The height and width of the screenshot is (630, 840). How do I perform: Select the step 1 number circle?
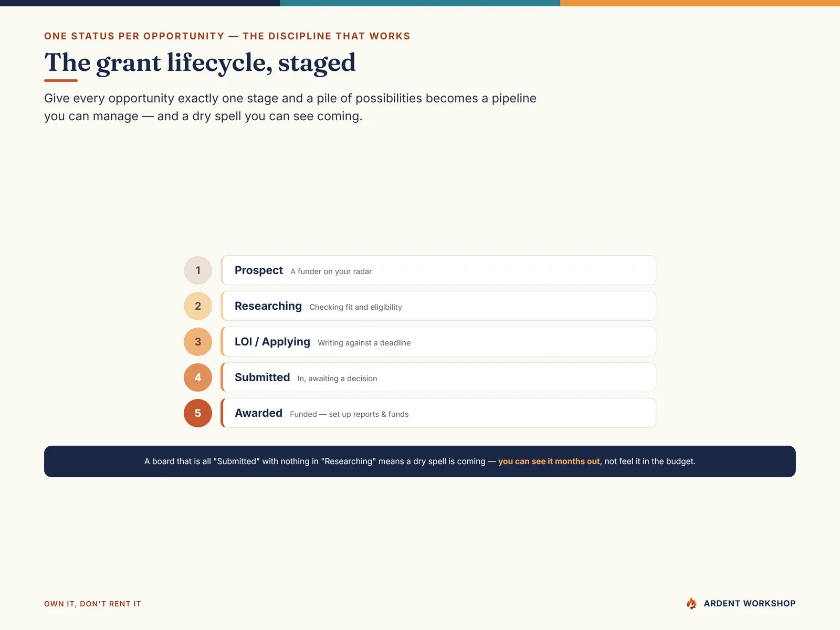(198, 270)
